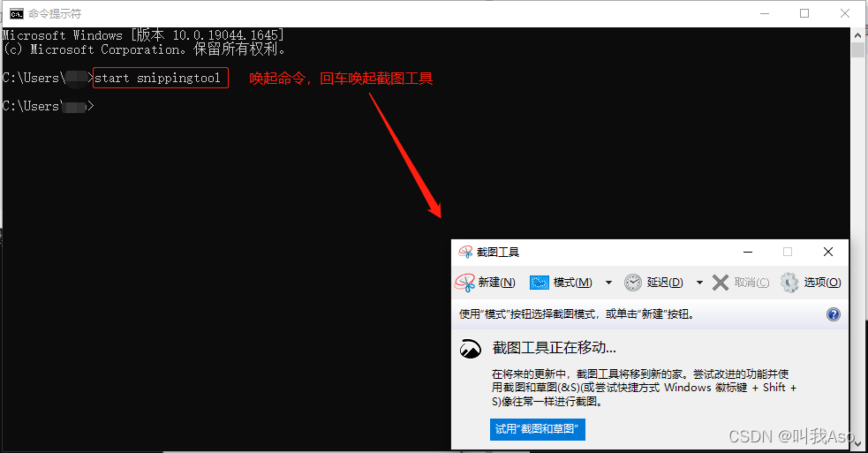This screenshot has width=868, height=453.
Task: Click the blue help question mark icon
Action: tap(834, 314)
